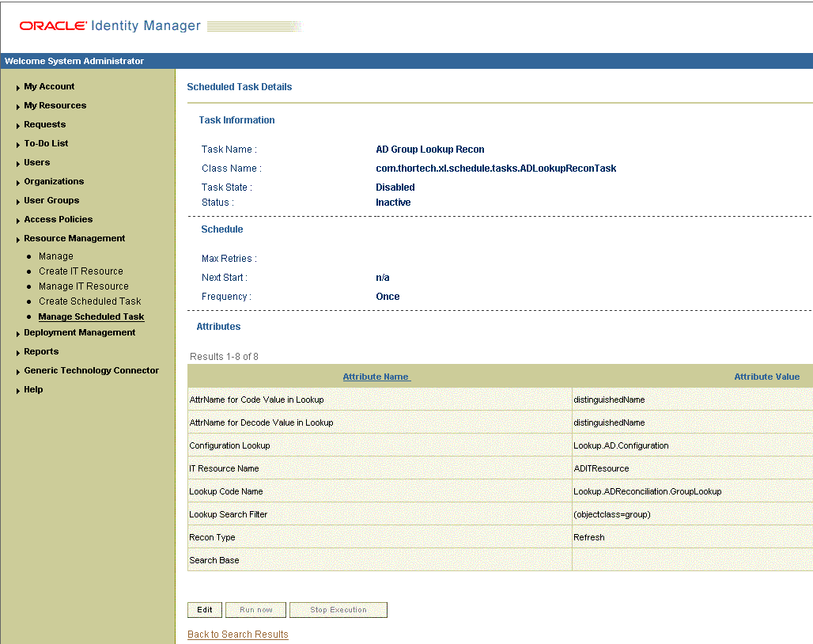Click AttrName for Code Value in Lookup

coord(257,400)
